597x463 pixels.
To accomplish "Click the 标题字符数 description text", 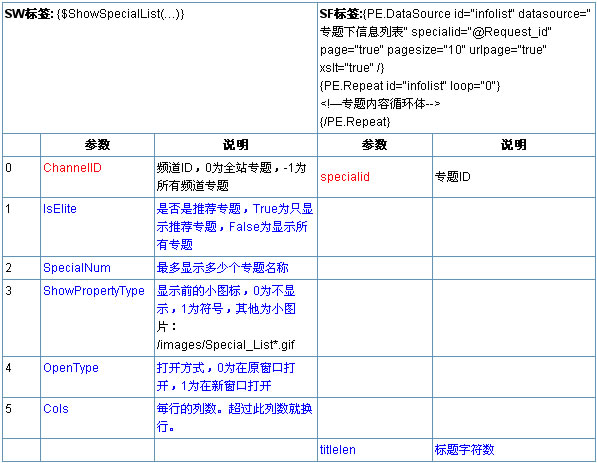I will point(464,450).
